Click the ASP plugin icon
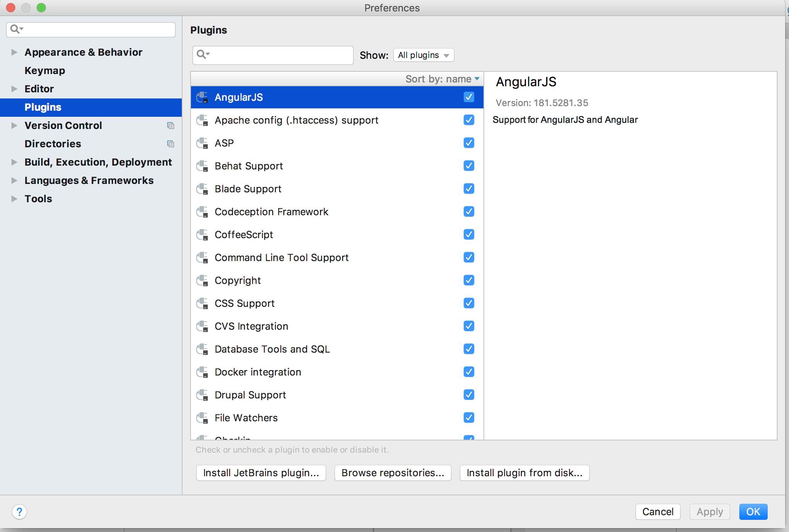789x532 pixels. coord(202,143)
